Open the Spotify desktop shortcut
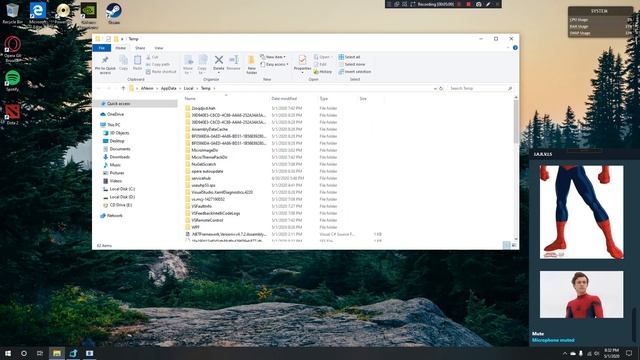This screenshot has width=640, height=360. [x=13, y=80]
